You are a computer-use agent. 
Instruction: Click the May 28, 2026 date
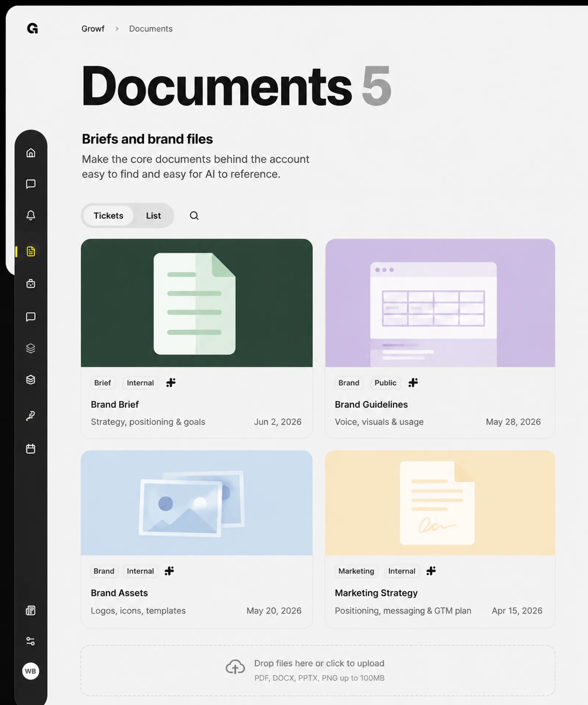click(513, 422)
